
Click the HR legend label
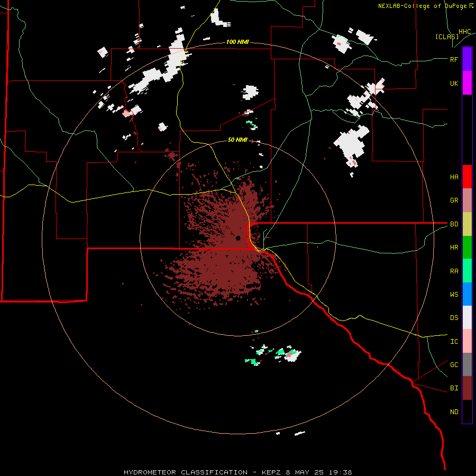[x=454, y=248]
